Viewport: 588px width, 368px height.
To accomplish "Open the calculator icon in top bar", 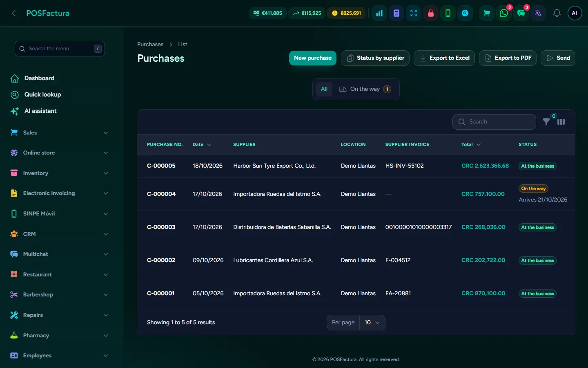I will pos(396,13).
